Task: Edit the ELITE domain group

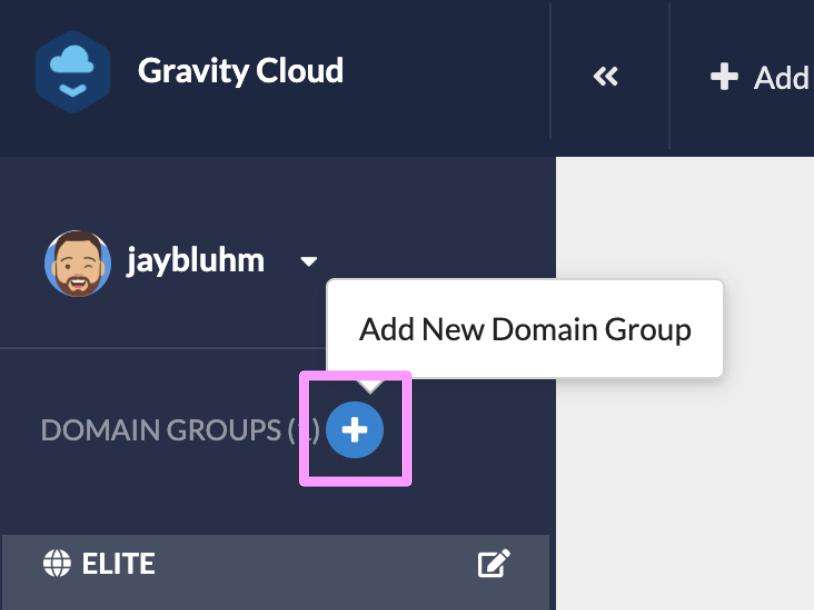Action: point(494,563)
